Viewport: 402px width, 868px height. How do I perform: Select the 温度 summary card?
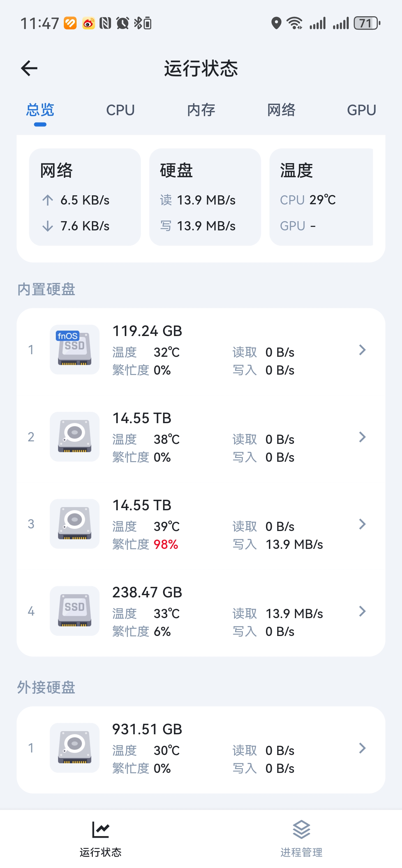click(321, 197)
